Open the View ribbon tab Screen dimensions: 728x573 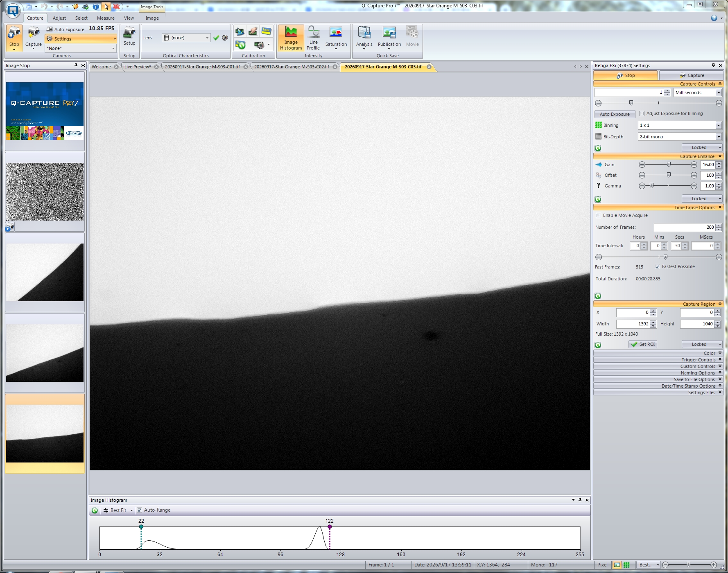[129, 18]
